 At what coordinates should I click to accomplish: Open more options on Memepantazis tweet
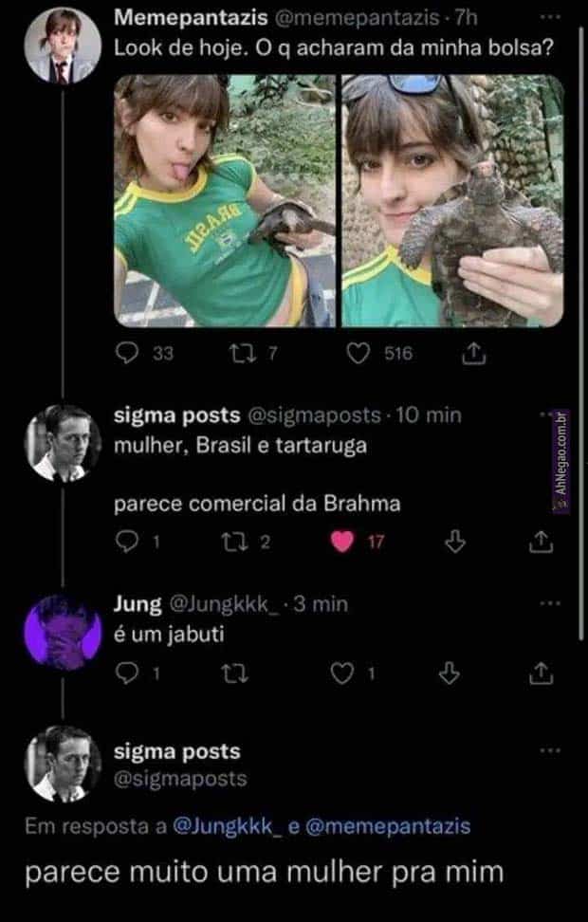(549, 18)
